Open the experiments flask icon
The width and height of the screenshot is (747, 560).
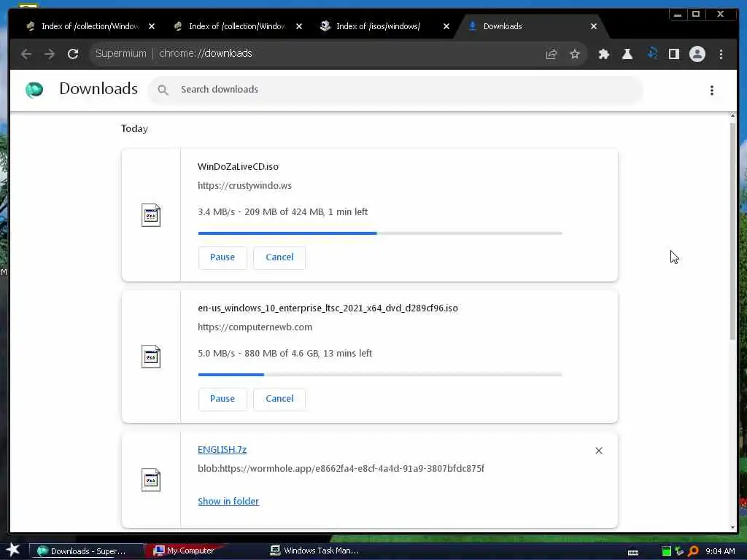coord(627,54)
